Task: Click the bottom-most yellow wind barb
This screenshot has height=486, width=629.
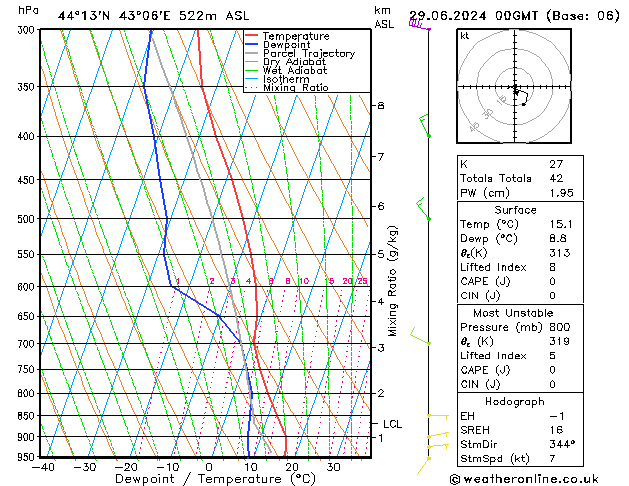Action: click(x=424, y=465)
